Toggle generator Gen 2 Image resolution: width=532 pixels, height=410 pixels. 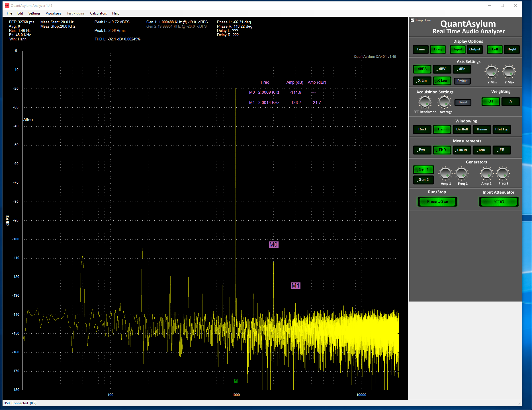tap(423, 180)
